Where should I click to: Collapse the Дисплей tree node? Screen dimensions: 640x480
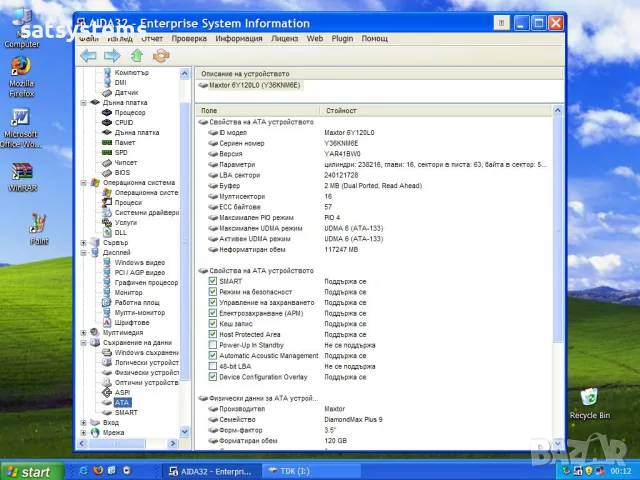point(83,253)
